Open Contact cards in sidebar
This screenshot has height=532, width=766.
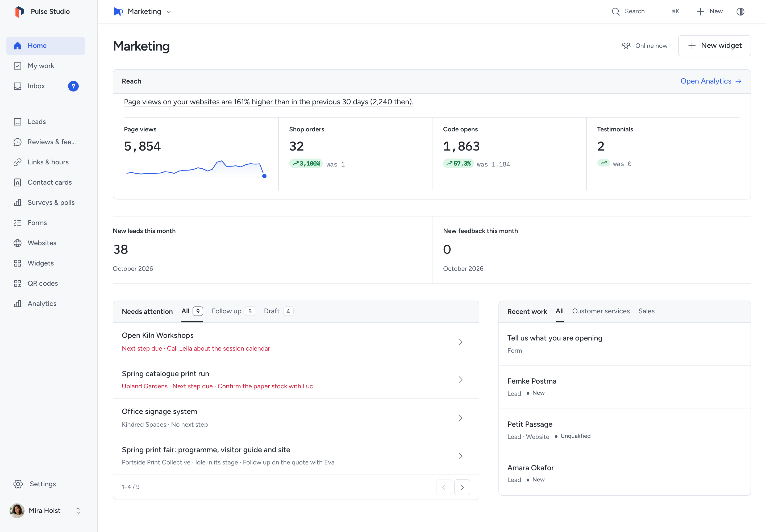coord(46,182)
